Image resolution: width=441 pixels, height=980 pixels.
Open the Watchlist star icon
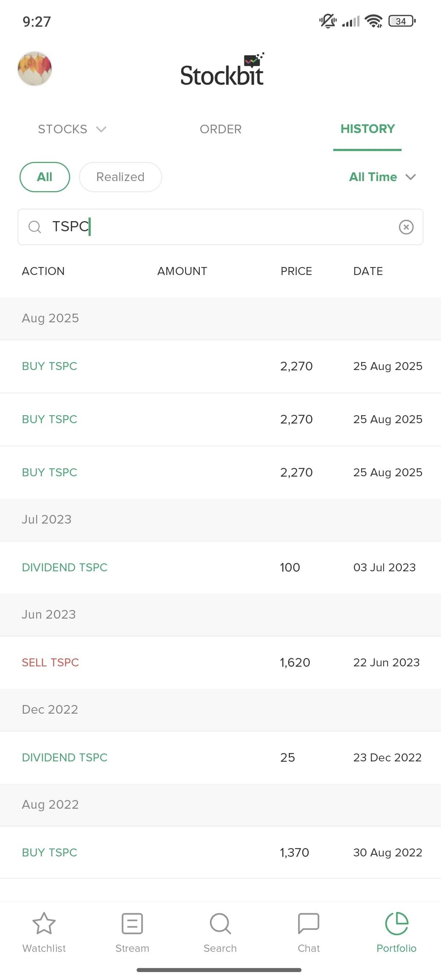coord(44,924)
